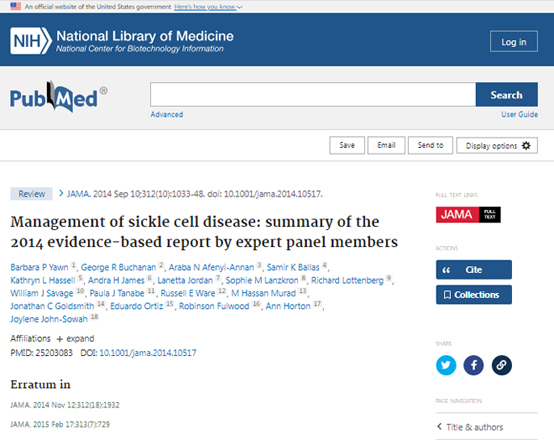Add article to Collections
The height and width of the screenshot is (440, 554).
point(474,295)
